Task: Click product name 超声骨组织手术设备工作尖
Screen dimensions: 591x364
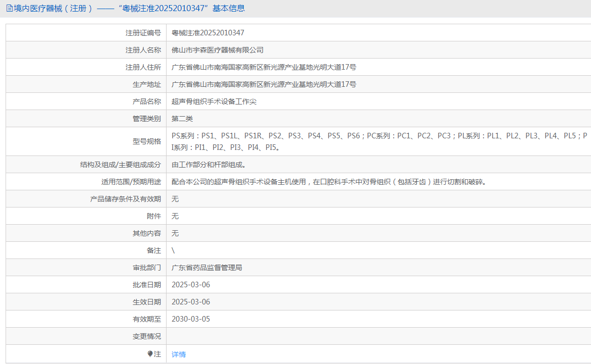Action: (213, 101)
